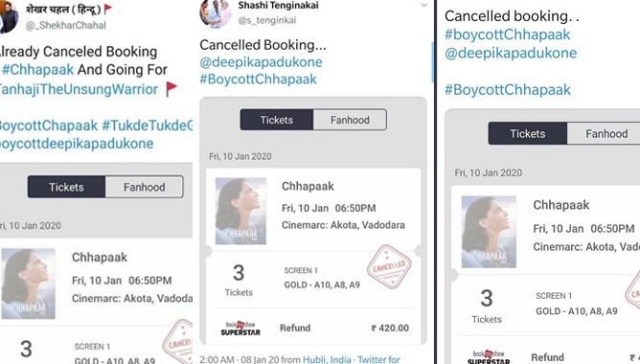Open the Hubli, India location link
This screenshot has width=640, height=364.
click(327, 359)
